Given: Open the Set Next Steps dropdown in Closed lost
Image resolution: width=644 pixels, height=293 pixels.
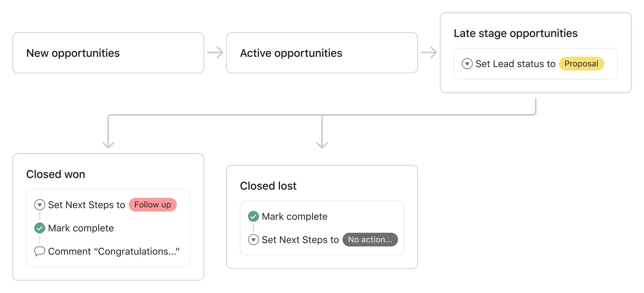Looking at the screenshot, I should coord(253,240).
